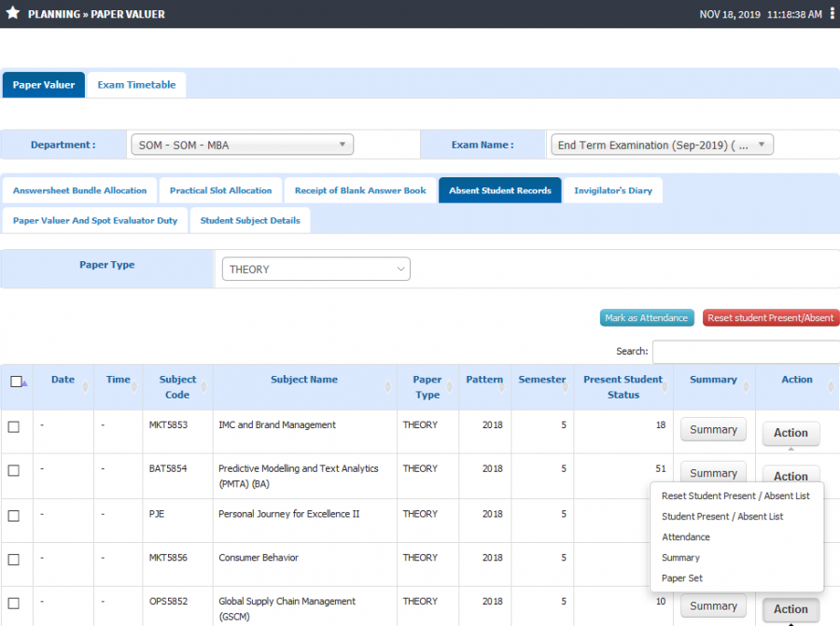Choose Student Present / Absent List menu item
Image resolution: width=840 pixels, height=626 pixels.
pos(722,516)
